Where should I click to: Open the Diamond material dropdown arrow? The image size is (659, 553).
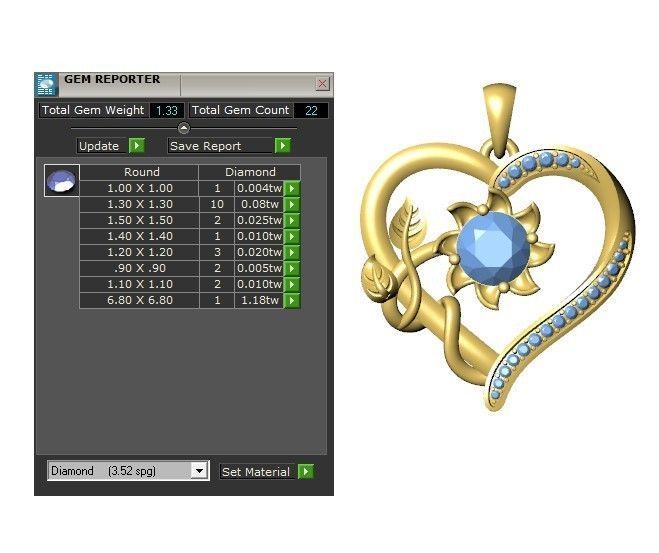click(200, 471)
